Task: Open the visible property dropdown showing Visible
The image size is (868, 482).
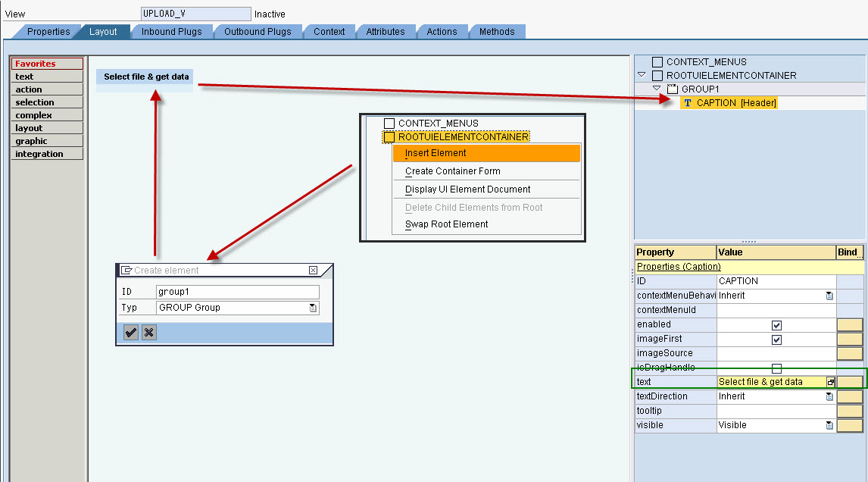Action: (828, 424)
